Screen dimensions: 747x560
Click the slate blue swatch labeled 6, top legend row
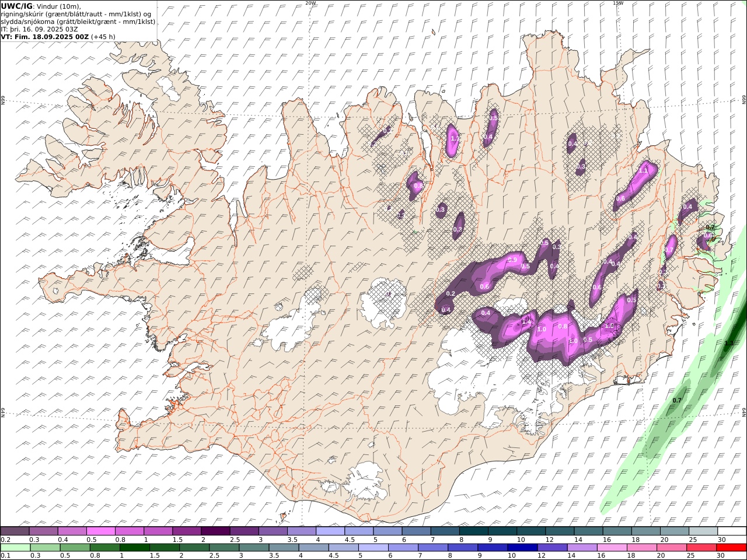(x=417, y=531)
